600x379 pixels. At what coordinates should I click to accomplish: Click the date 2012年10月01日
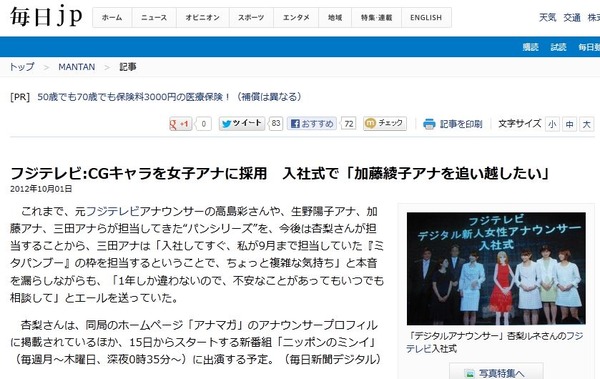[41, 189]
